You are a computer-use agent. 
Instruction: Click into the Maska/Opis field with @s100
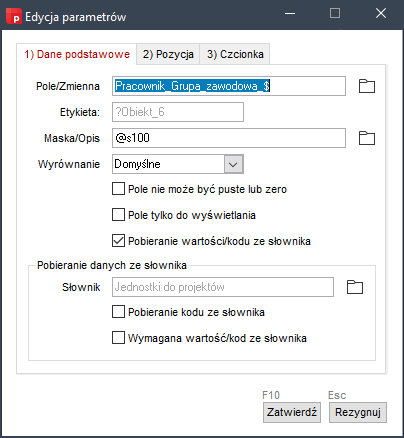(x=229, y=138)
